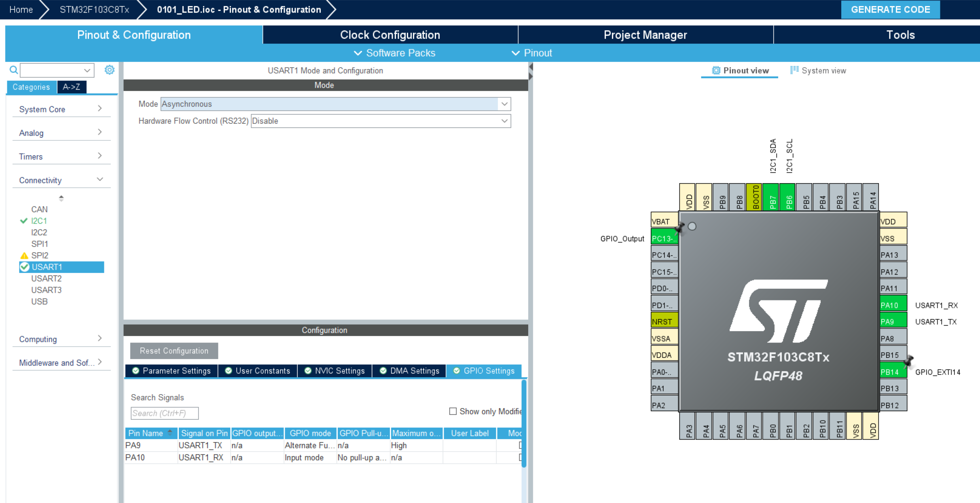Click the green check next to I2C1
This screenshot has height=503, width=980.
(x=24, y=221)
